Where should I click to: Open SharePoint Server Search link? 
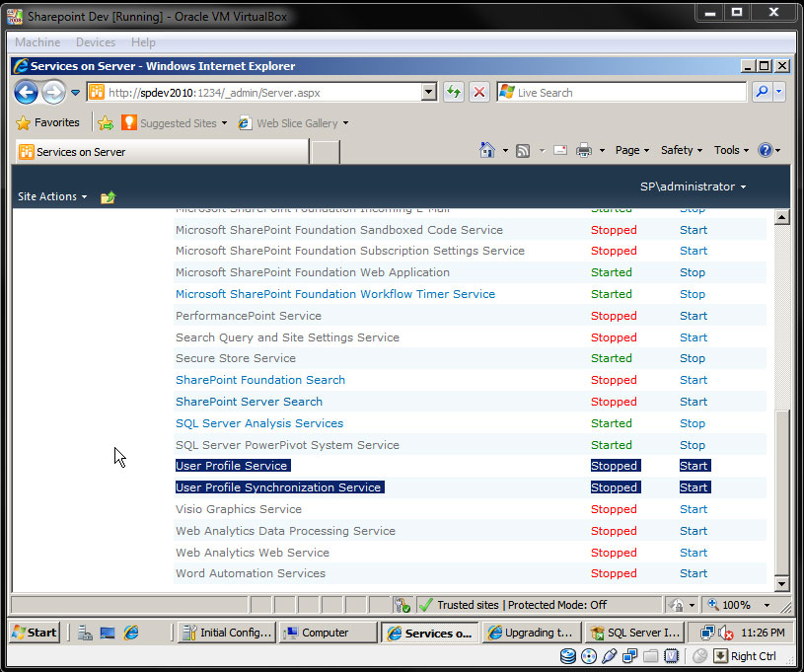250,402
